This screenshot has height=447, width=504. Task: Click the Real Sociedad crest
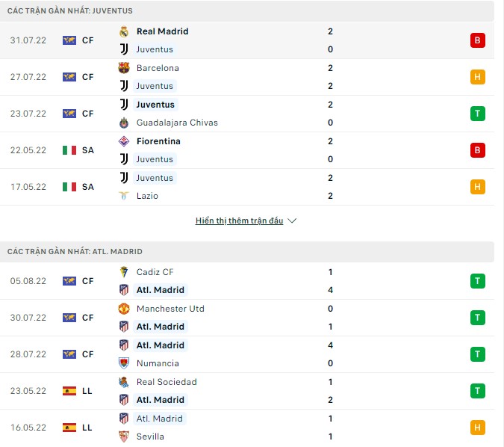[x=124, y=382]
